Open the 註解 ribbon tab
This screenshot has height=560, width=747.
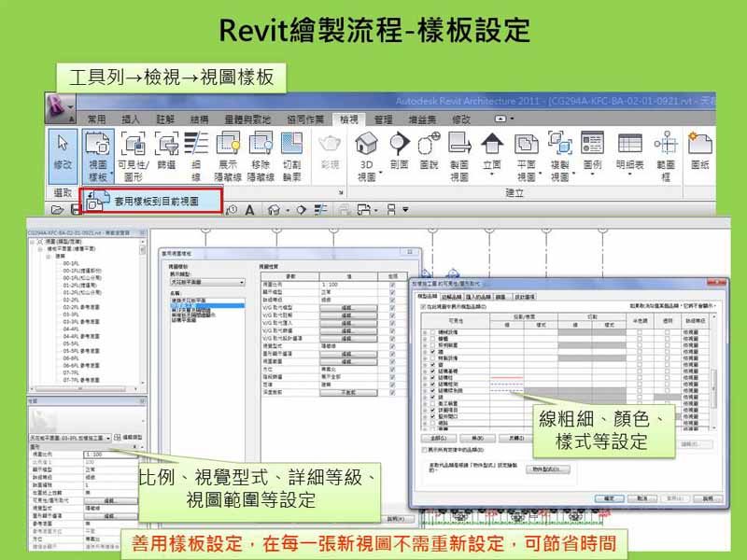[x=165, y=119]
